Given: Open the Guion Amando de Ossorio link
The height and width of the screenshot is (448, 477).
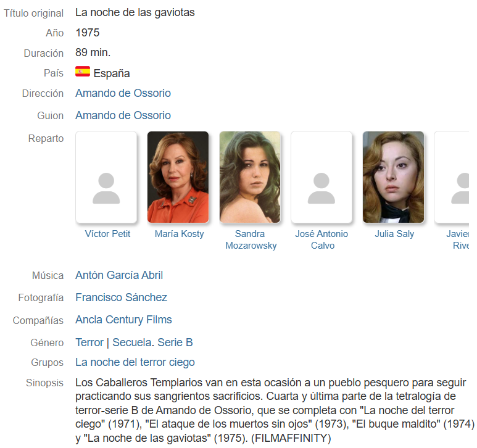Looking at the screenshot, I should pos(123,115).
